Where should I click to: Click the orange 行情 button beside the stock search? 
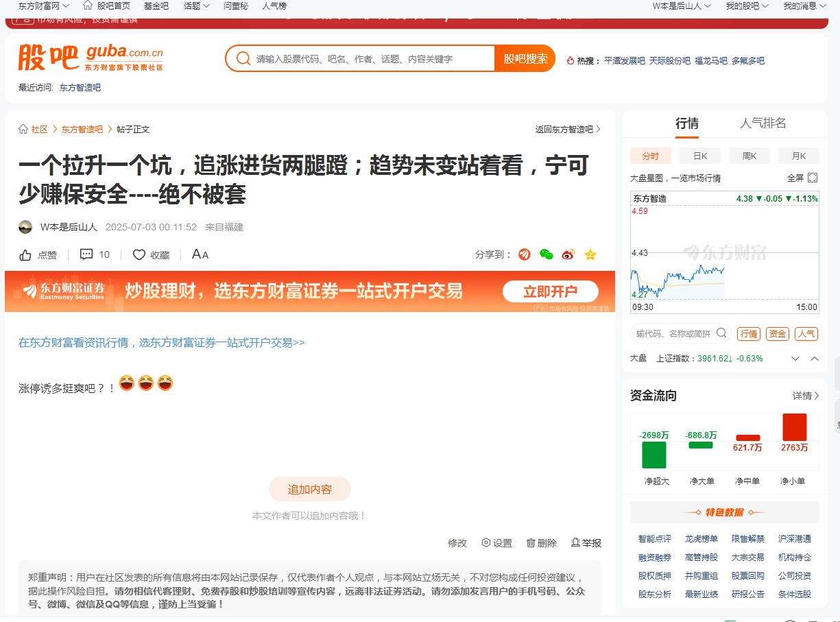tap(749, 334)
